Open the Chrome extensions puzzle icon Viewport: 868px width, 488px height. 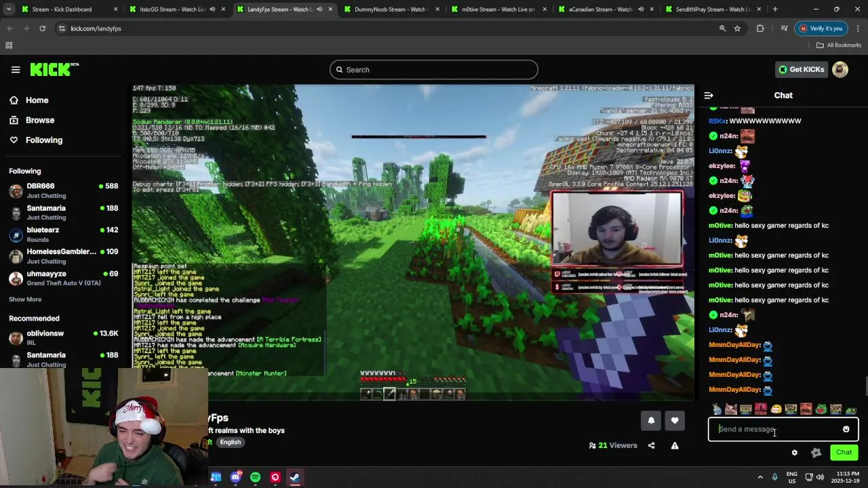(760, 28)
